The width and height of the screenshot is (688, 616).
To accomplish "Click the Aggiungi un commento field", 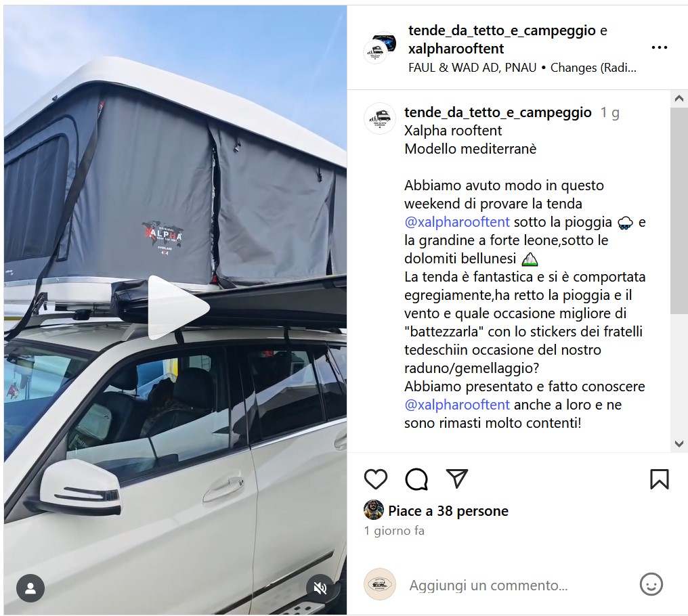I will 488,586.
